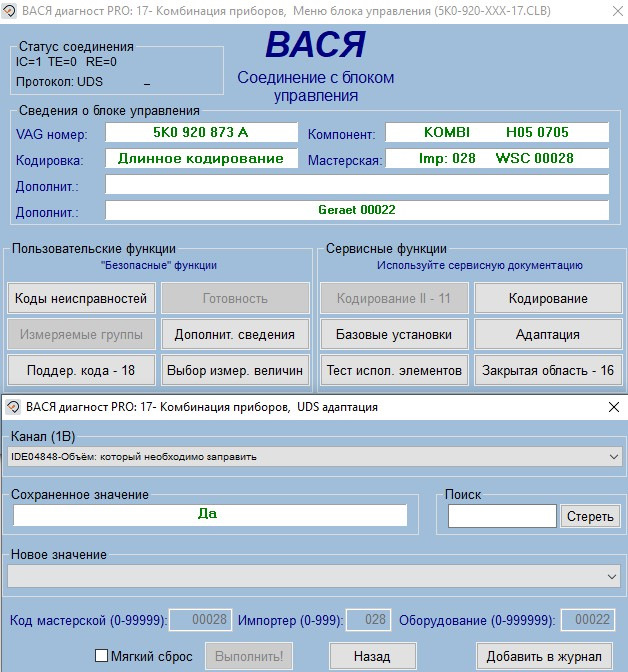Click the Импортер field 028
Image resolution: width=628 pixels, height=672 pixels.
[369, 620]
